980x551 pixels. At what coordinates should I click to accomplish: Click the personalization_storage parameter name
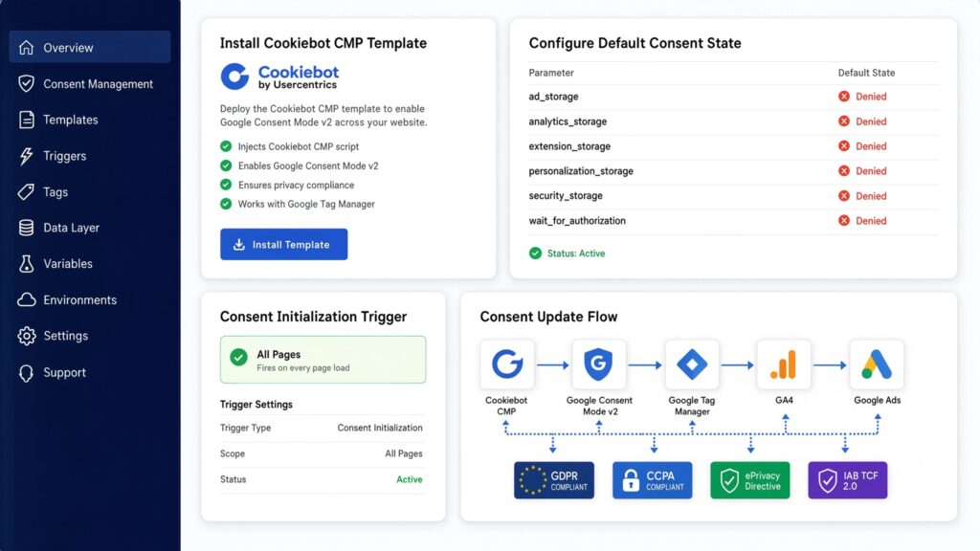click(581, 170)
